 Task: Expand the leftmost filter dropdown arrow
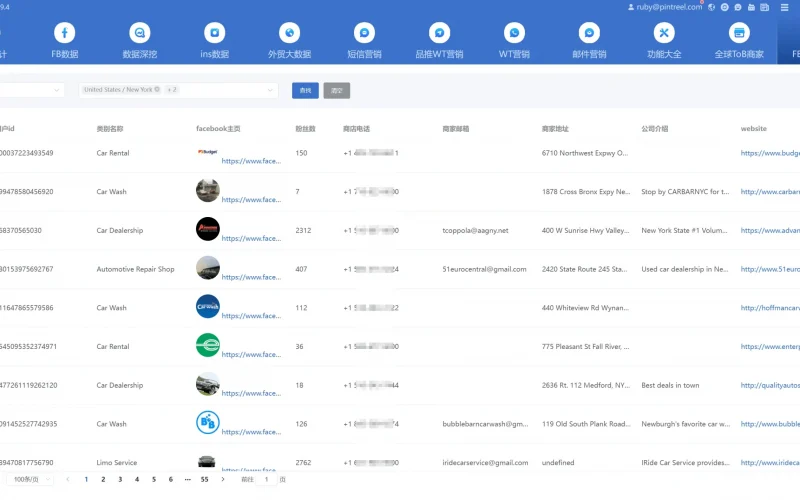click(x=54, y=90)
